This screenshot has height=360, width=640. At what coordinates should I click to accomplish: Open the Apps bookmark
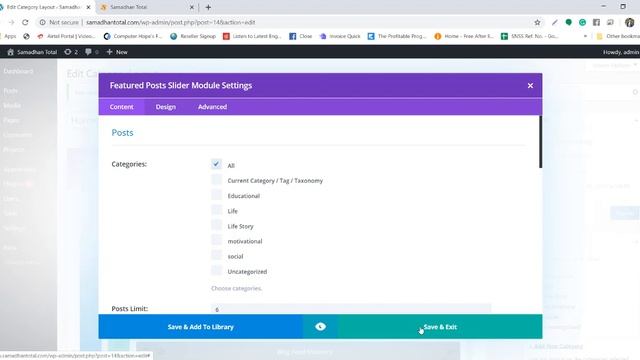point(9,36)
